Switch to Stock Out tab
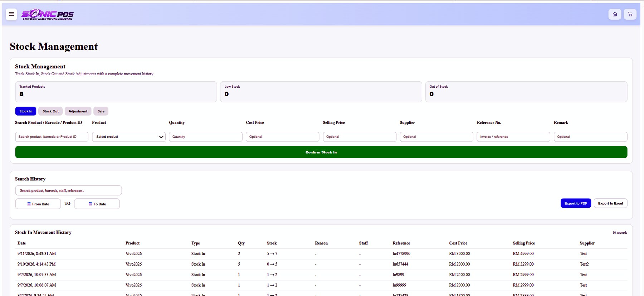This screenshot has width=644, height=296. [x=50, y=111]
